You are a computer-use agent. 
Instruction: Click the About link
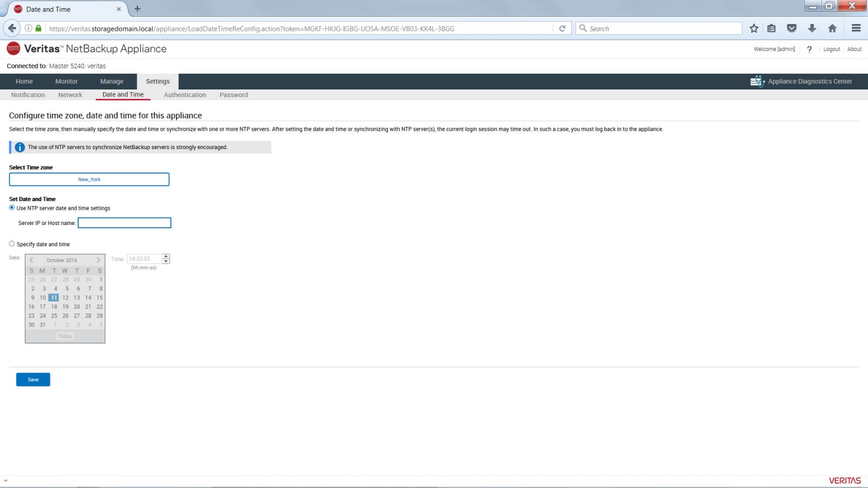pyautogui.click(x=854, y=49)
